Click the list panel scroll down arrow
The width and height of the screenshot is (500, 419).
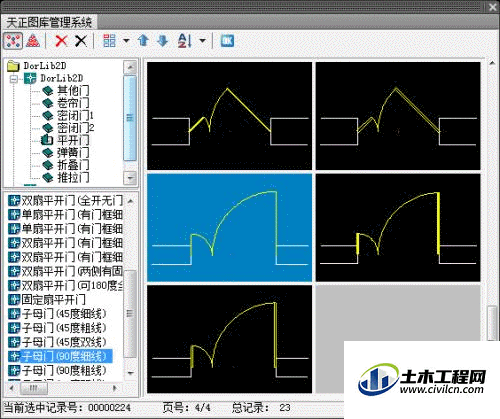point(130,373)
